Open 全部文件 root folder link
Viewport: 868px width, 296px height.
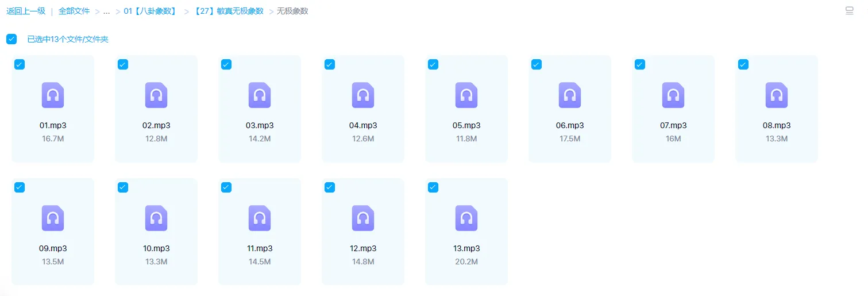click(x=74, y=11)
